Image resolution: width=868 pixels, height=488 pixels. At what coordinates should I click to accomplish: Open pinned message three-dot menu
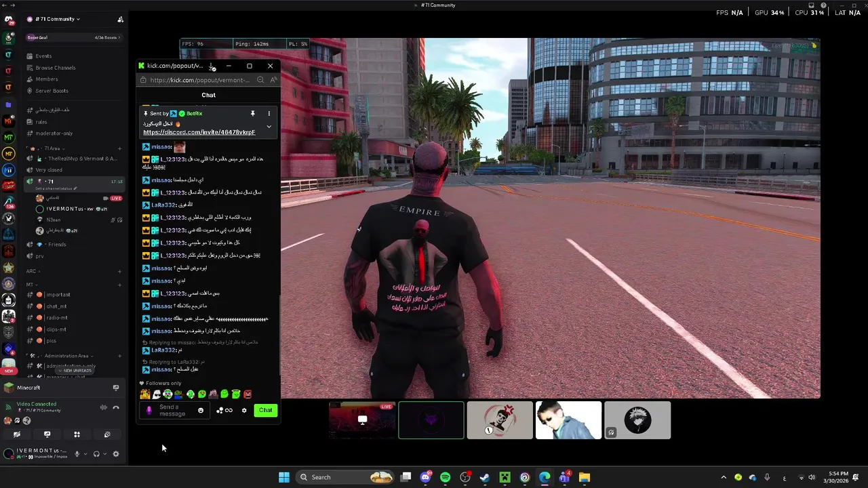pos(269,113)
